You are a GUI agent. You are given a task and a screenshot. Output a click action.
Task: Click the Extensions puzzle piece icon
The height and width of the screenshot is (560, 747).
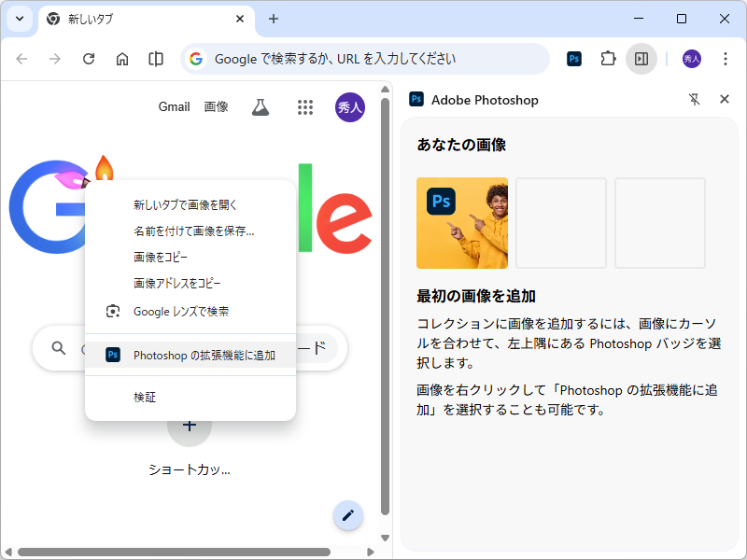[608, 58]
